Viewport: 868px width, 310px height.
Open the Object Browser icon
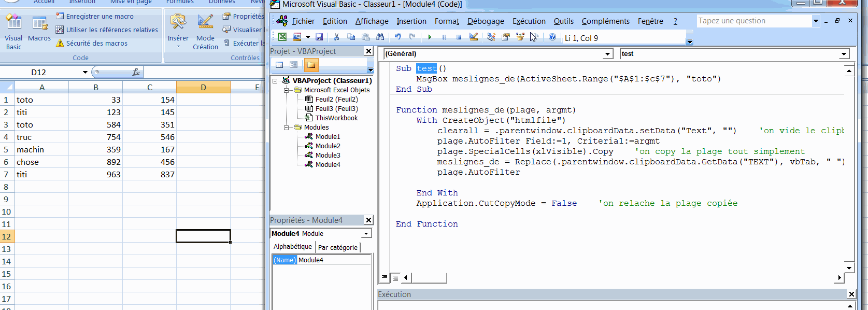point(520,37)
